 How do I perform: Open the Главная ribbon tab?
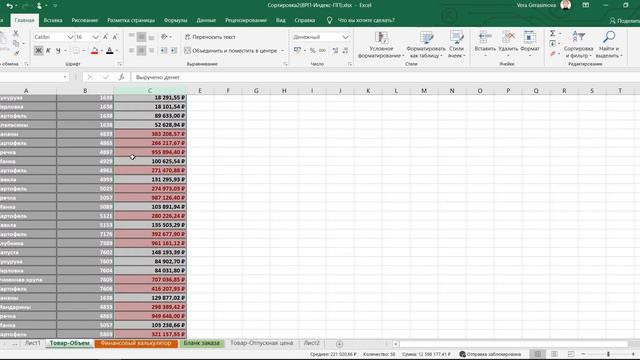[x=24, y=20]
